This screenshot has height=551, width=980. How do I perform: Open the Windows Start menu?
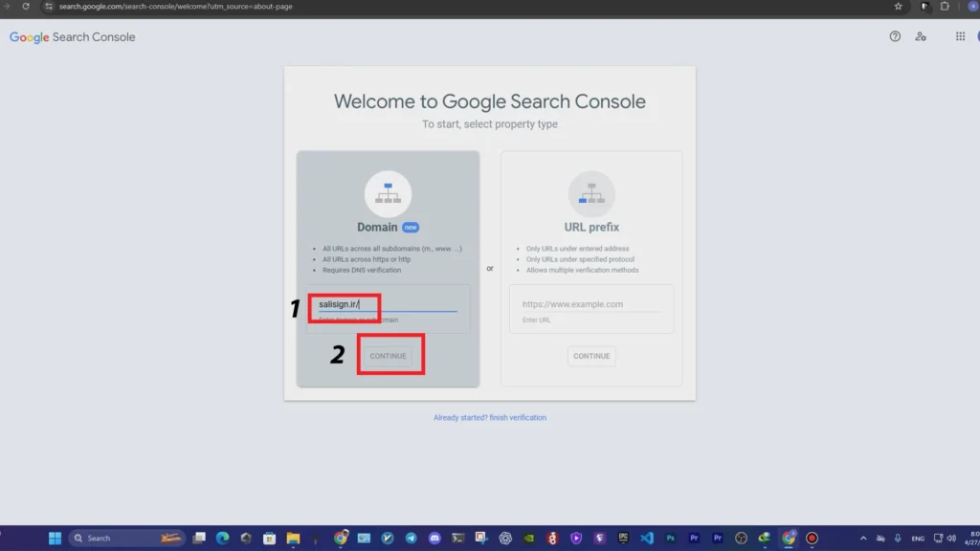pyautogui.click(x=55, y=538)
